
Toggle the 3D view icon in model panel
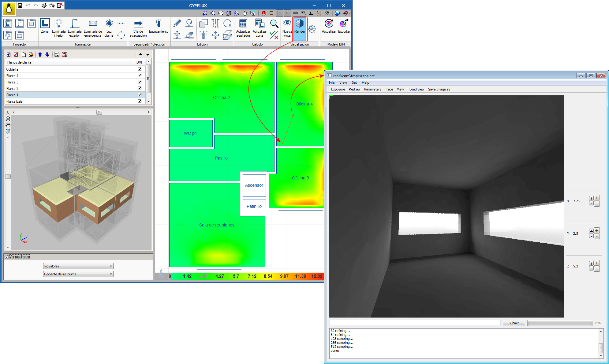coord(8,119)
